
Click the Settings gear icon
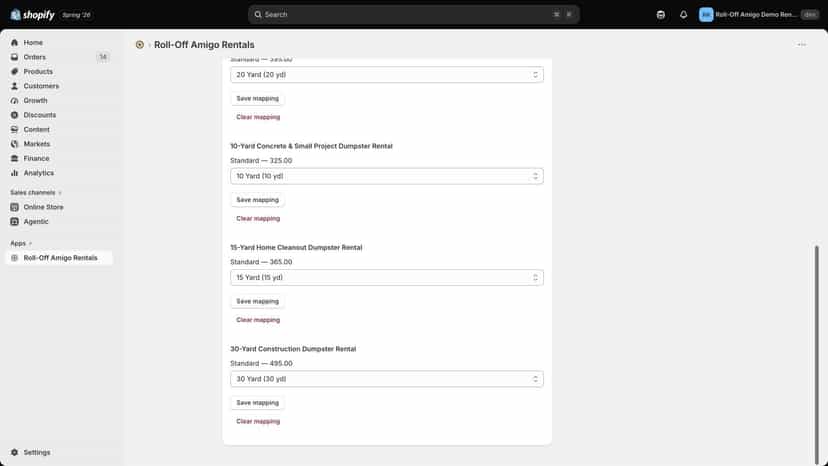click(x=14, y=452)
